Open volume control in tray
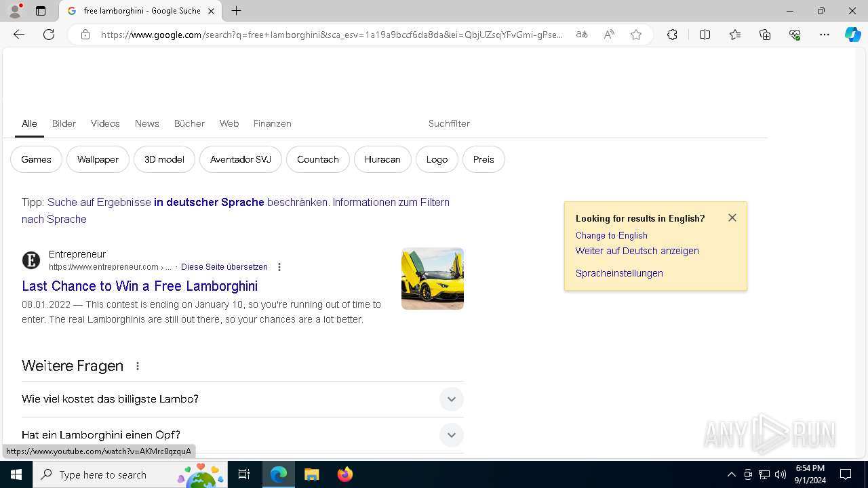868x488 pixels. click(x=781, y=474)
